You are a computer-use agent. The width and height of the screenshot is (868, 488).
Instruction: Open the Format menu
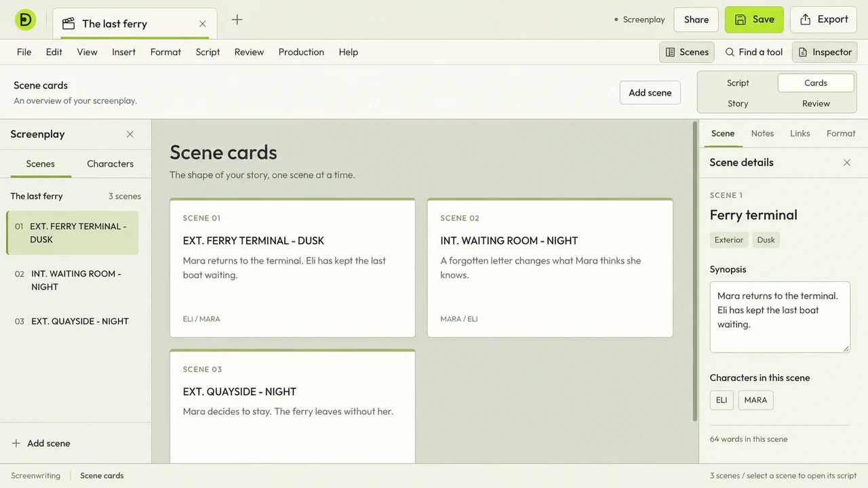click(165, 52)
